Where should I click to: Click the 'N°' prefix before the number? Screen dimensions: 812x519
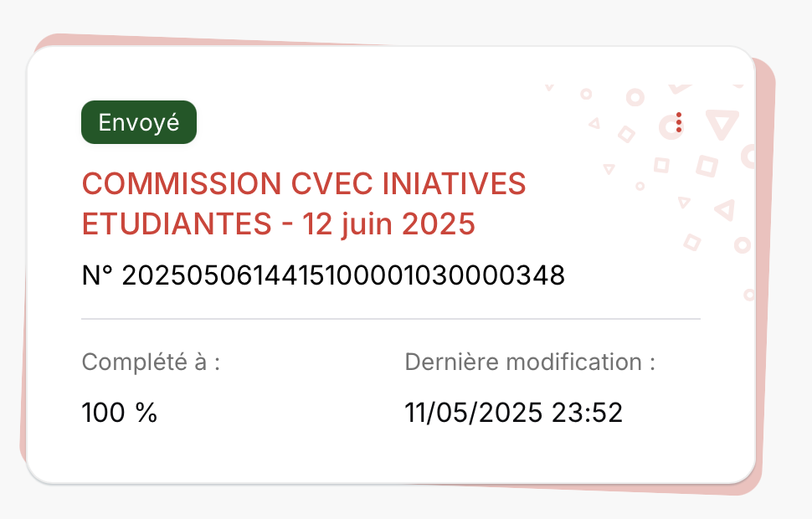tap(98, 275)
